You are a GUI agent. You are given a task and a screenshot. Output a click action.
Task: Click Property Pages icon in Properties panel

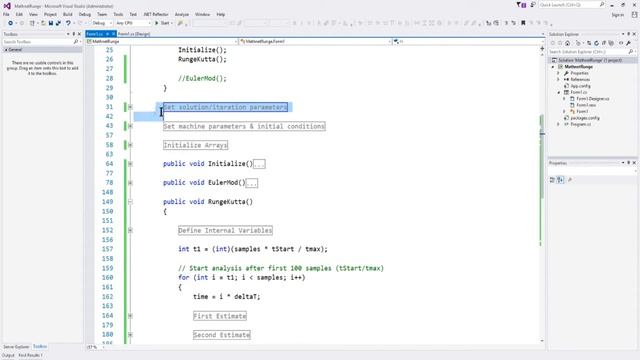coord(570,180)
